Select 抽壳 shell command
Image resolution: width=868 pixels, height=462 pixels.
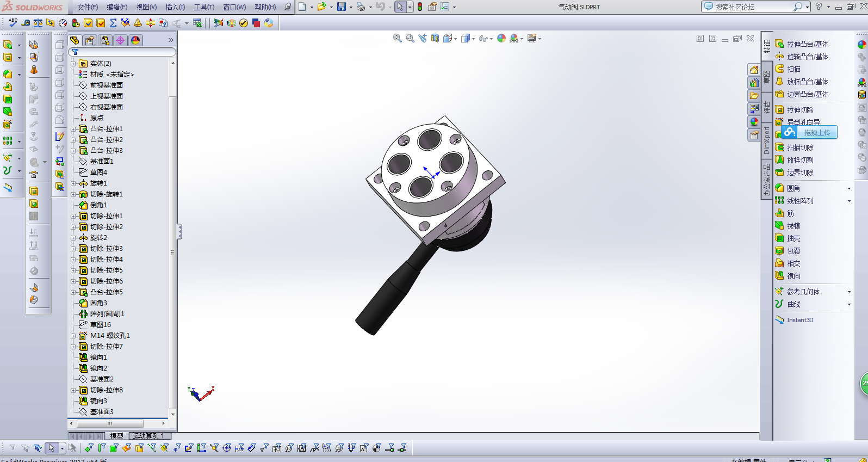(788, 238)
